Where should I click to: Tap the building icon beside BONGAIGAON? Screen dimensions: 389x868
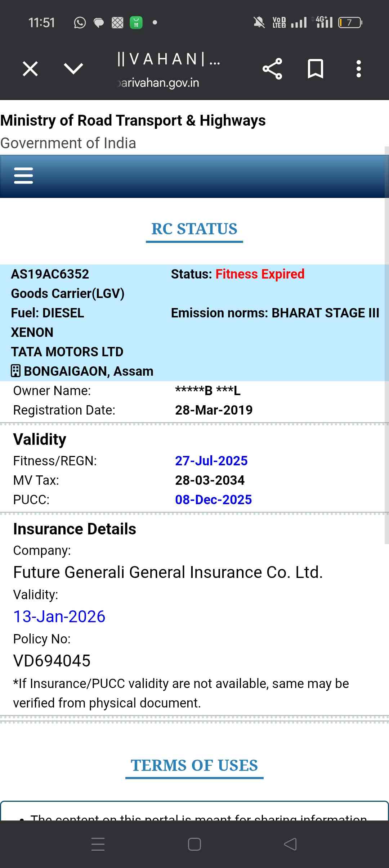point(16,371)
